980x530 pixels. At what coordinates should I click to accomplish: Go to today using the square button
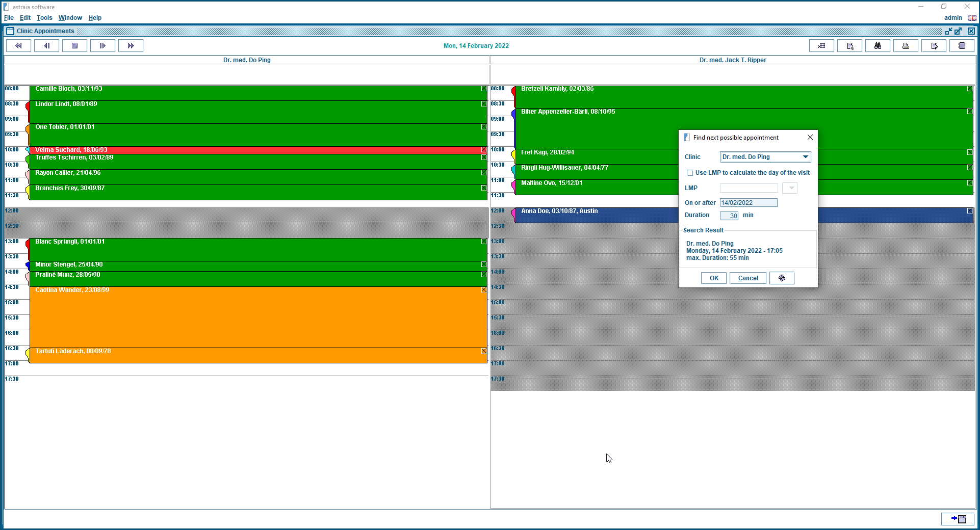74,46
